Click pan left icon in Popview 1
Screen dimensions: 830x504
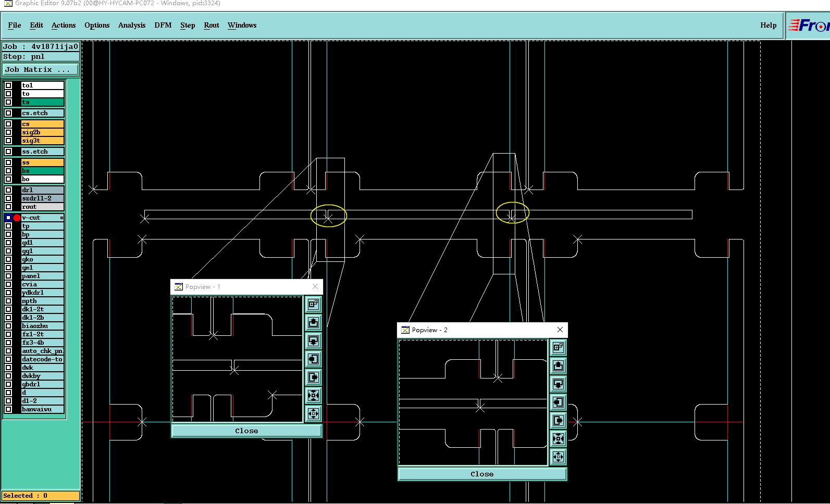coord(313,359)
